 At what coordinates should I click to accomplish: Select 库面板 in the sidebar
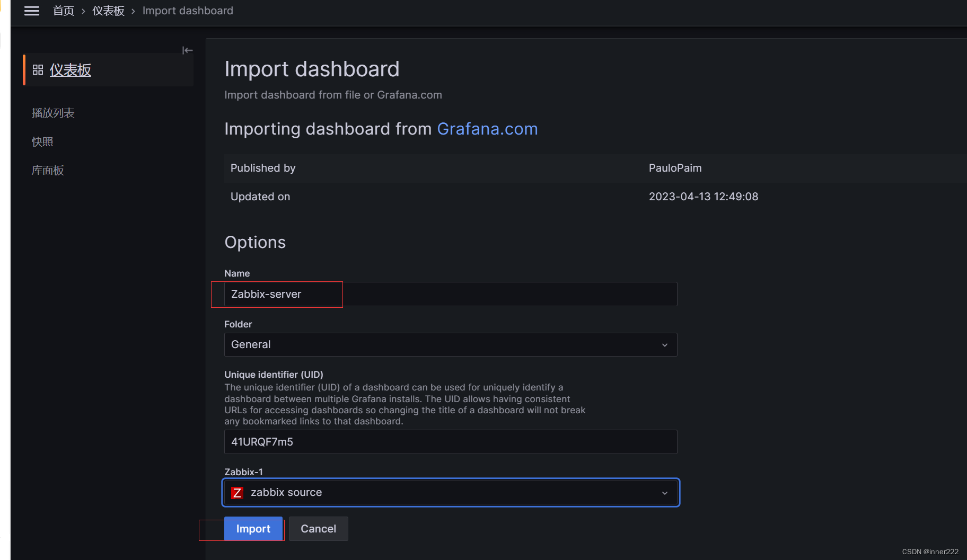pyautogui.click(x=48, y=170)
